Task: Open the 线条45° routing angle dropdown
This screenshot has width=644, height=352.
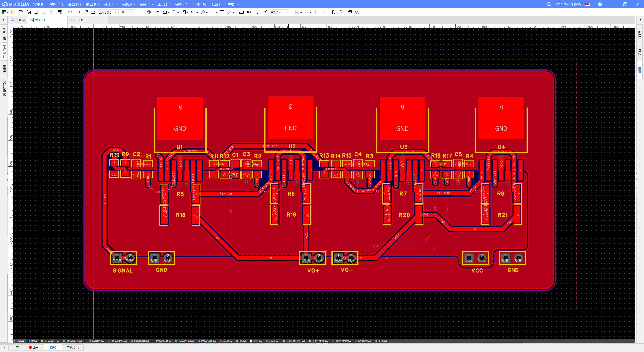Action: [x=279, y=12]
